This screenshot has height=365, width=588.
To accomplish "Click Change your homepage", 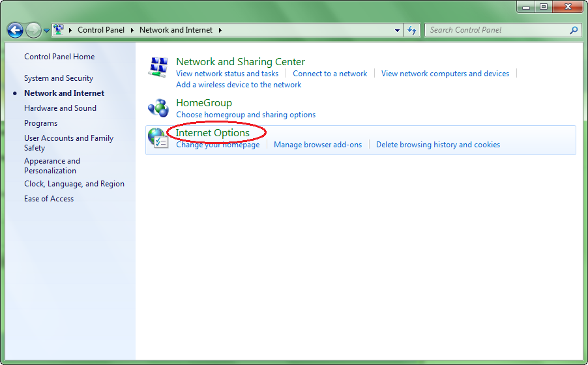I will coord(218,145).
